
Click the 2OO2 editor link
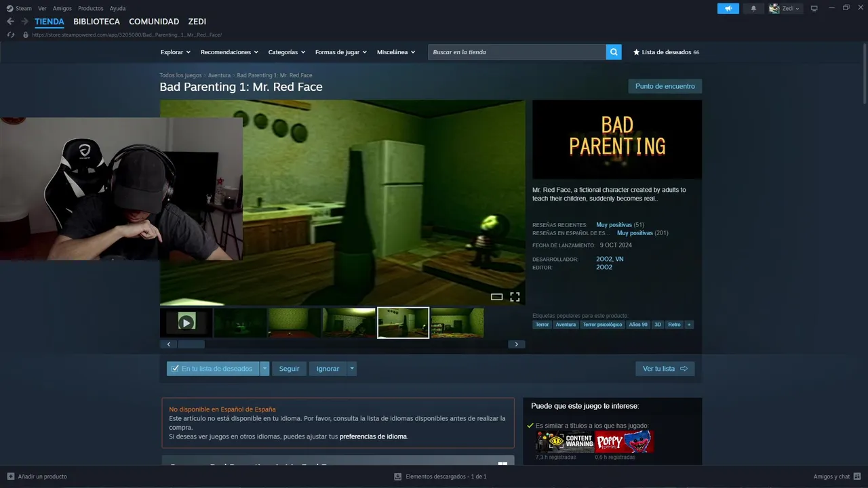coord(604,267)
